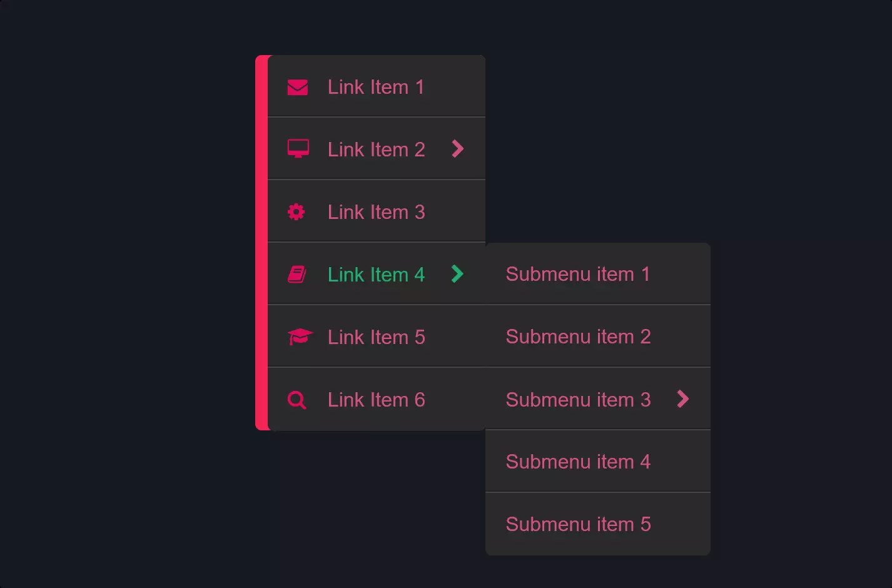Open Link Item 1 menu entry
This screenshot has width=892, height=588.
pyautogui.click(x=376, y=87)
